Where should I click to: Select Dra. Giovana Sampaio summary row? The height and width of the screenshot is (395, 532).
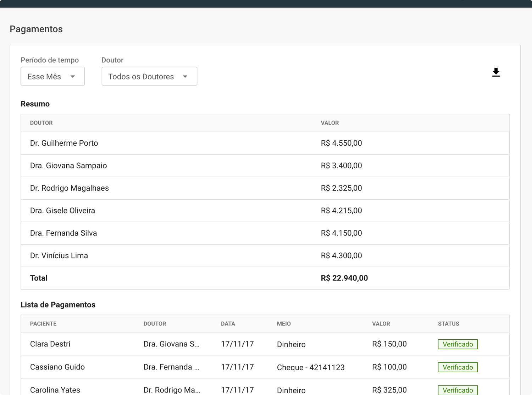point(265,166)
